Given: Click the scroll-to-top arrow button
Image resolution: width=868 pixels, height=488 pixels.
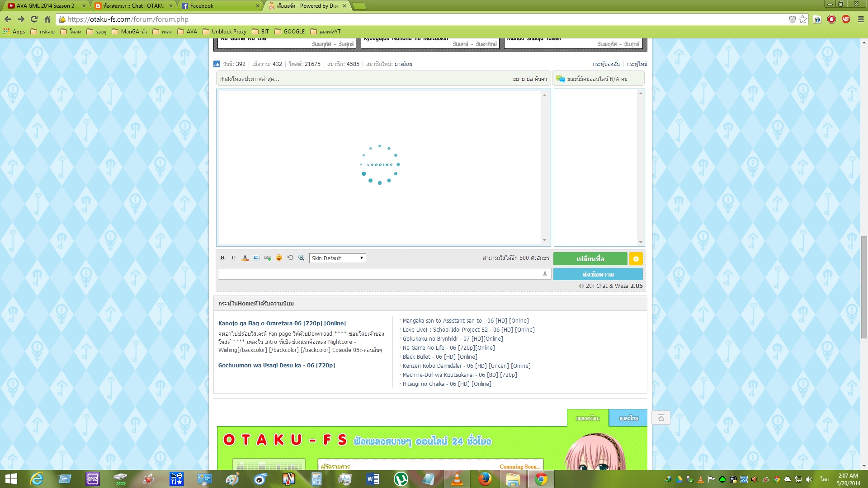Looking at the screenshot, I should tap(661, 418).
